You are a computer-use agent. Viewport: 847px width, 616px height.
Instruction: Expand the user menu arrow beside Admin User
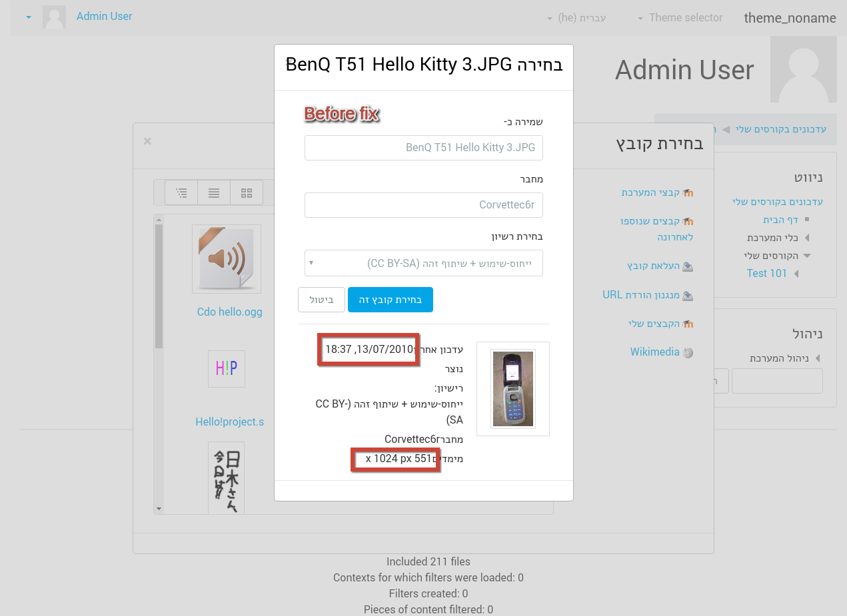[29, 17]
